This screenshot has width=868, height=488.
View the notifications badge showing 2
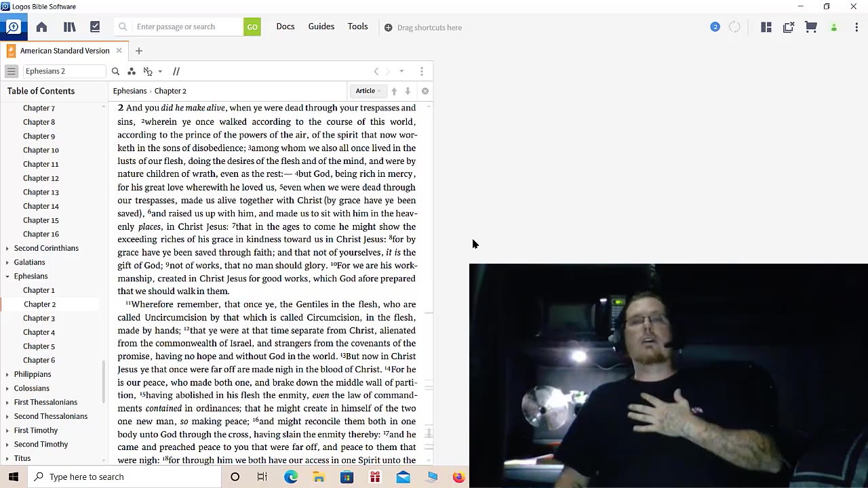tap(715, 27)
